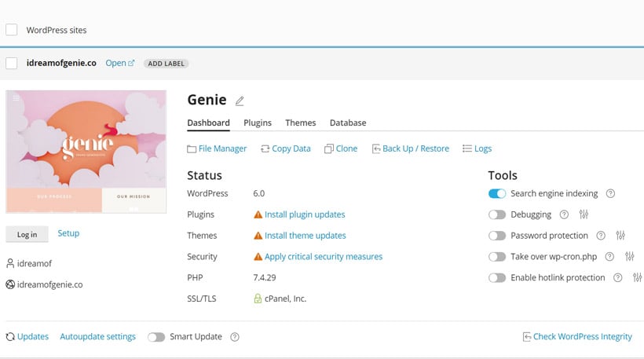Enable hotlink protection toggle
This screenshot has width=644, height=359.
click(497, 277)
